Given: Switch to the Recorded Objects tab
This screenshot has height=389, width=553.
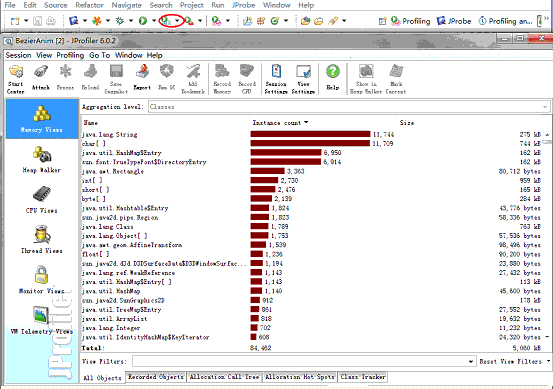Looking at the screenshot, I should [x=156, y=377].
